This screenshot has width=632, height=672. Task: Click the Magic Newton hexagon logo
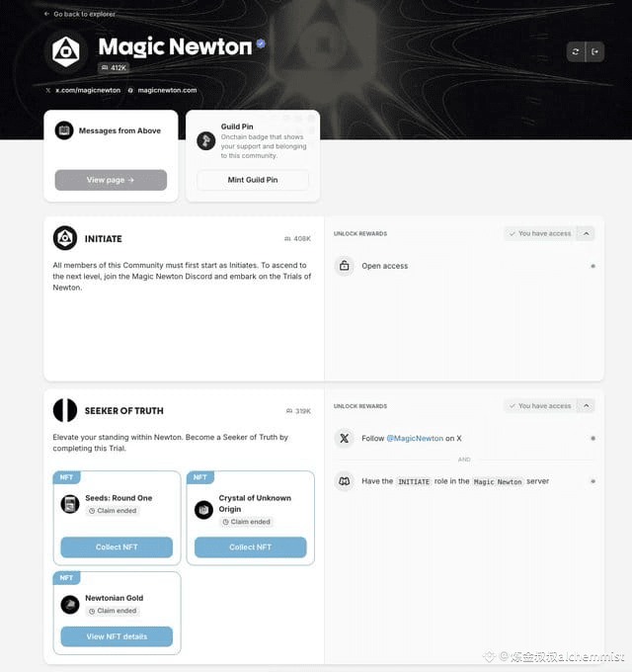[x=65, y=51]
